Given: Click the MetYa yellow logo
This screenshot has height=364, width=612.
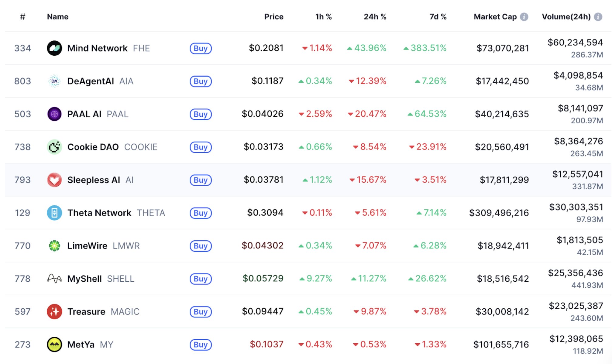Looking at the screenshot, I should (54, 345).
